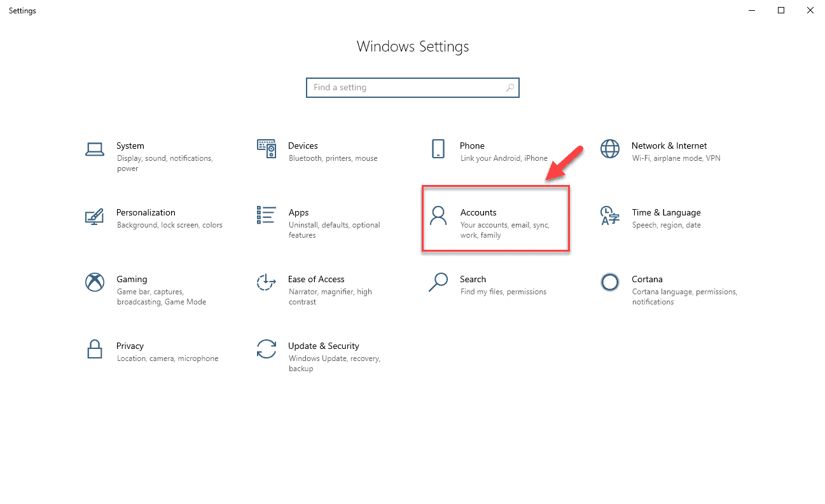
Task: Click 'Find my files, permissions' text
Action: tap(503, 292)
